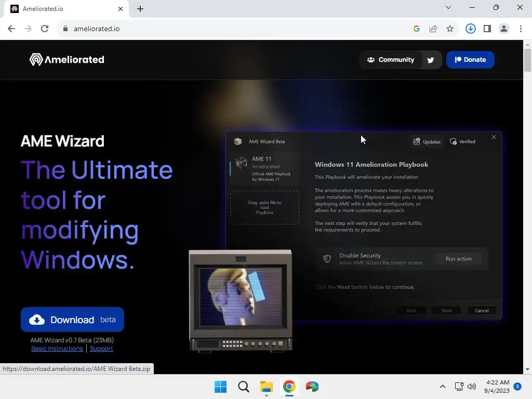532x399 pixels.
Task: Click the 'AME Wizard' heading text
Action: coord(62,141)
